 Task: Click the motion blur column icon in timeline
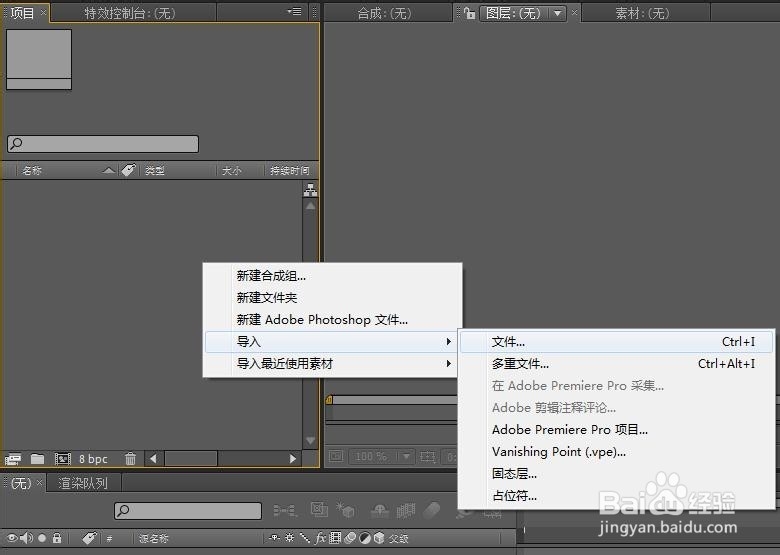[x=350, y=538]
